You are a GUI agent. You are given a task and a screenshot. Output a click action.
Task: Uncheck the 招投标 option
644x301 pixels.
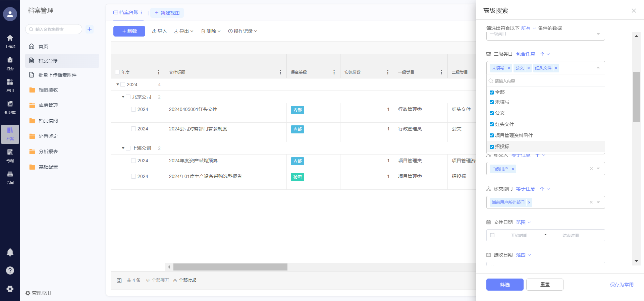point(492,147)
